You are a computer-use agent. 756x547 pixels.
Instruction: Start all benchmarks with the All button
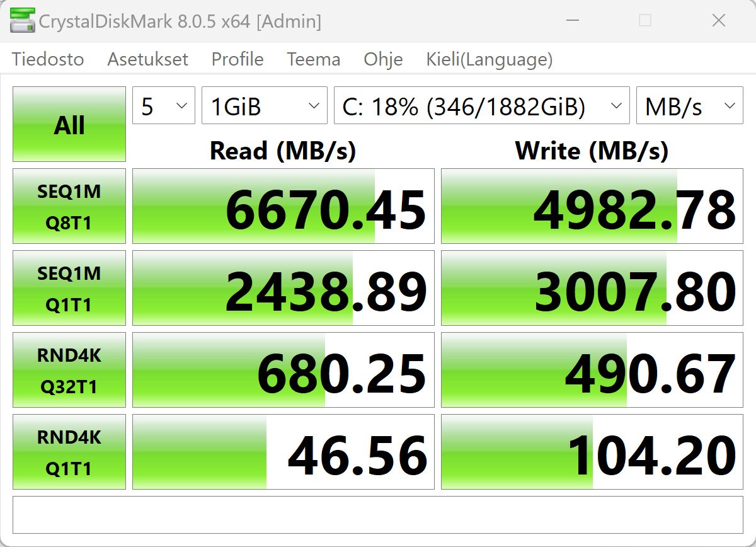point(69,124)
